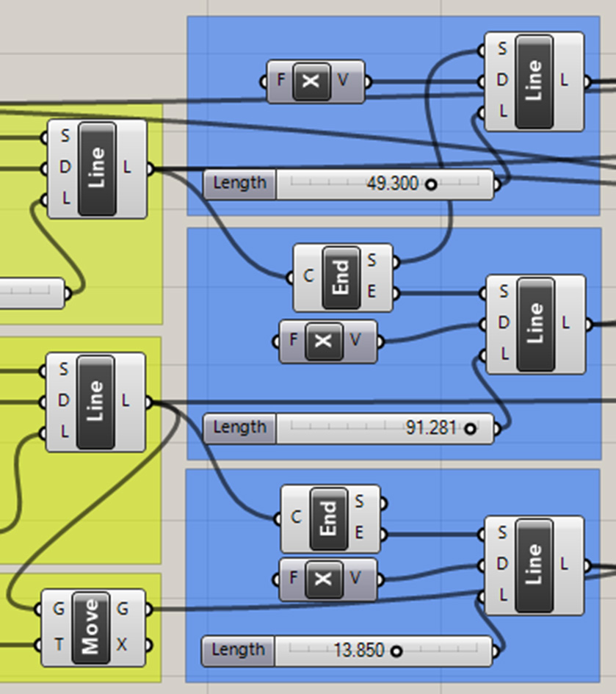Click the Length label of the 49.300 slider
The height and width of the screenshot is (694, 616).
pos(240,184)
